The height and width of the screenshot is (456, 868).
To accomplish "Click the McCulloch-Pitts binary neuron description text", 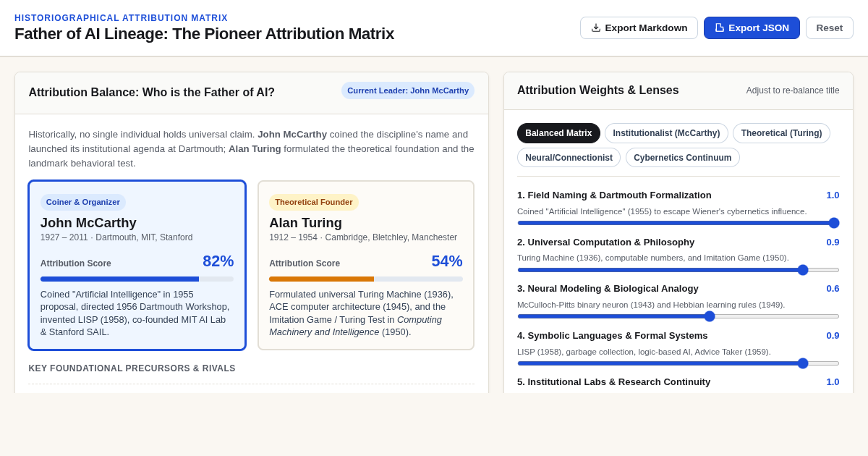I will tap(651, 305).
